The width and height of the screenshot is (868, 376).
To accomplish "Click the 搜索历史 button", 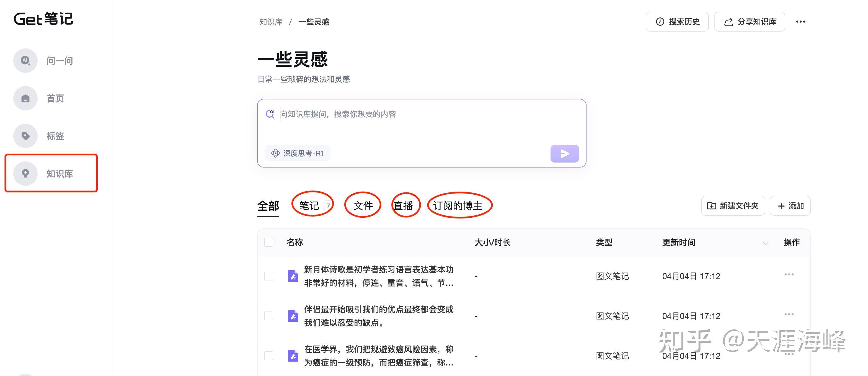I will click(677, 22).
